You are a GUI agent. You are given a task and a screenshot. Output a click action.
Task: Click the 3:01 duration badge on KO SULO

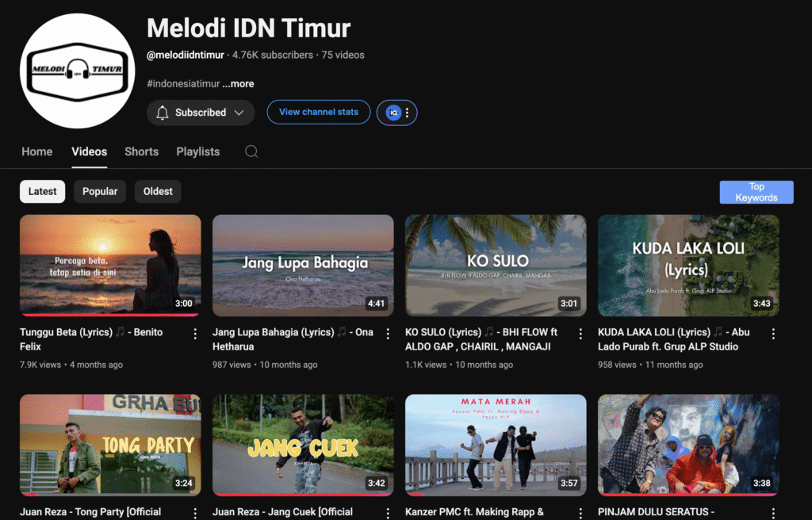click(569, 304)
